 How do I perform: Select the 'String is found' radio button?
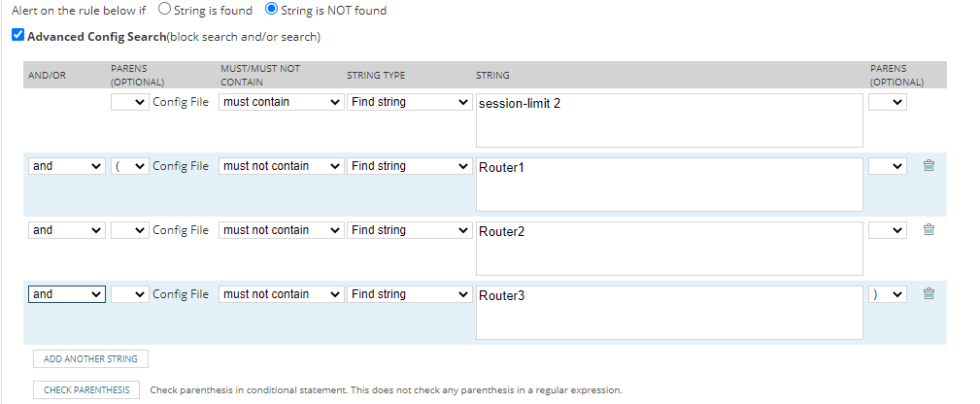(x=164, y=11)
